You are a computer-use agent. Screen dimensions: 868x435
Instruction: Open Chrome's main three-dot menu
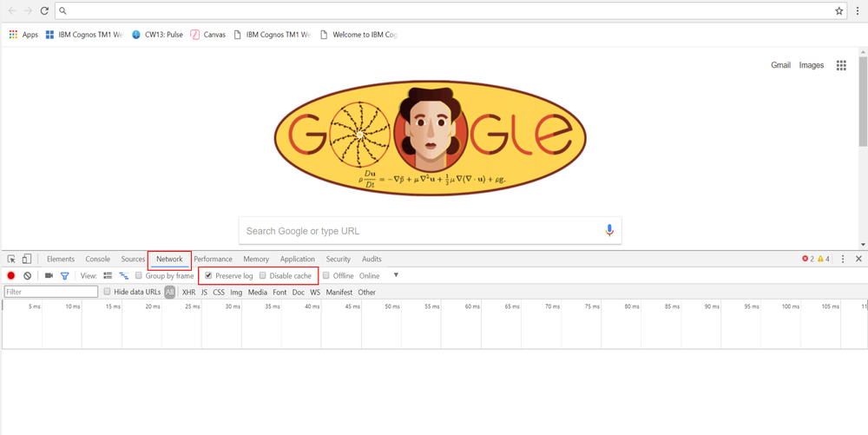[858, 11]
